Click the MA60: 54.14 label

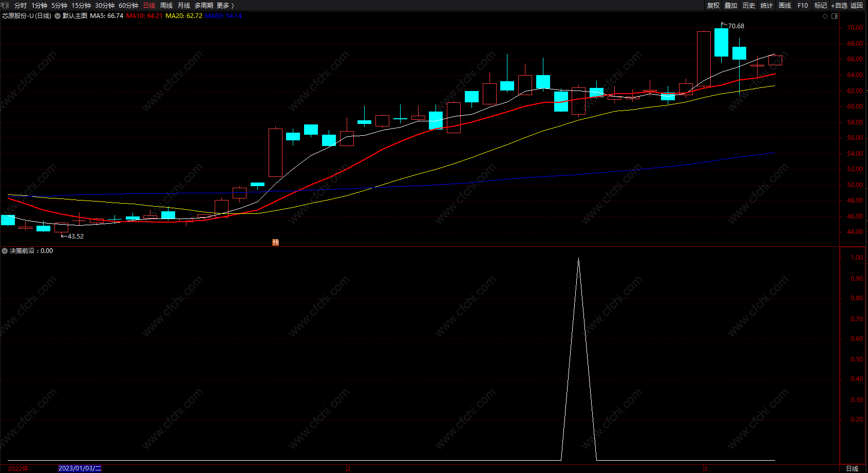point(223,16)
